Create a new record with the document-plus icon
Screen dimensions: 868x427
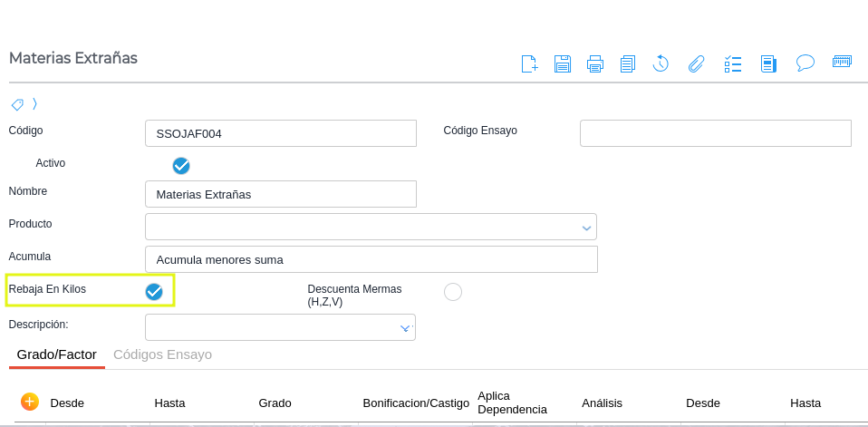(529, 63)
